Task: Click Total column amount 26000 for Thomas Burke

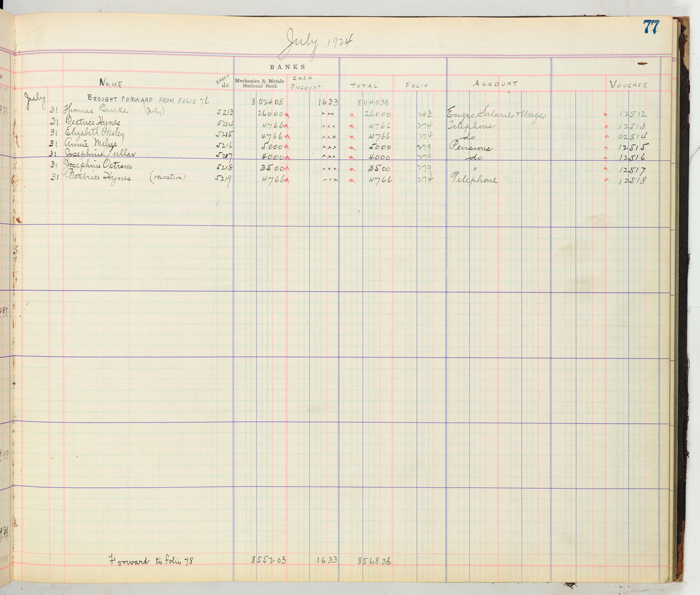Action: pos(378,114)
